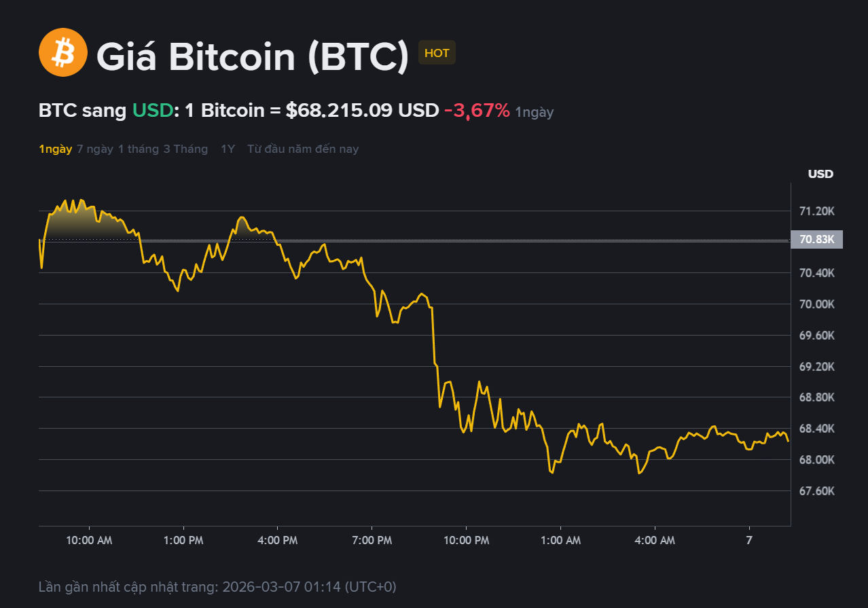Click the 4:00 PM time axis label
Screen dimensions: 868x608
coord(278,540)
